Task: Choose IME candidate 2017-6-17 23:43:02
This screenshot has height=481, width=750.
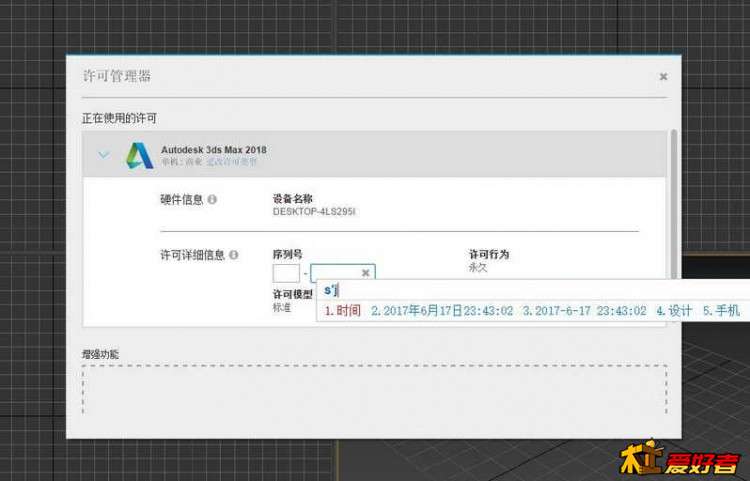Action: coord(585,311)
